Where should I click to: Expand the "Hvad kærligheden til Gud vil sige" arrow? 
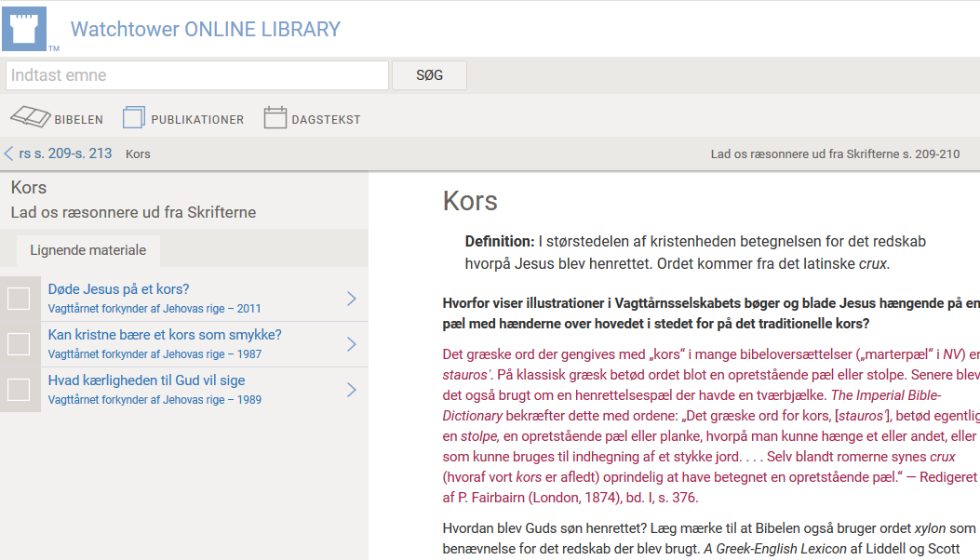[x=352, y=390]
